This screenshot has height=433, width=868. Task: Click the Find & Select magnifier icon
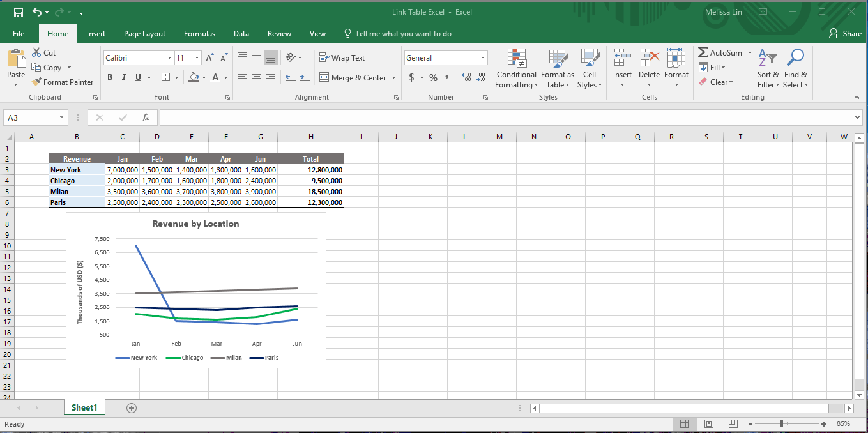coord(795,58)
